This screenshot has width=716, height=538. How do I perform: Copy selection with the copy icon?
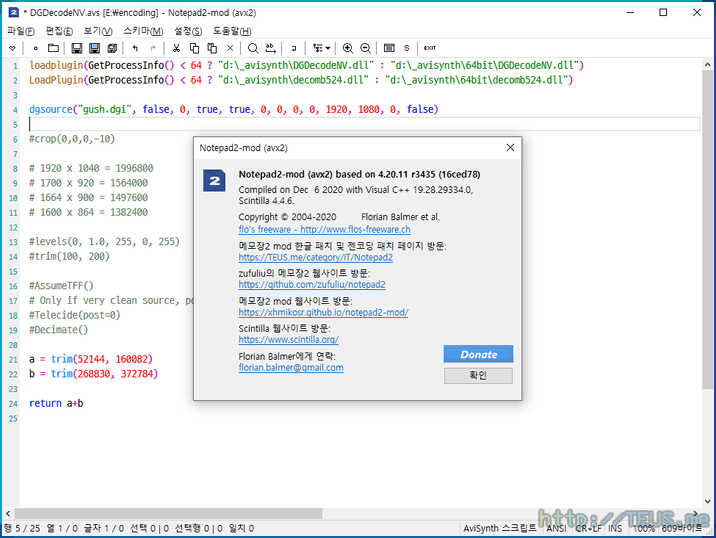click(194, 48)
